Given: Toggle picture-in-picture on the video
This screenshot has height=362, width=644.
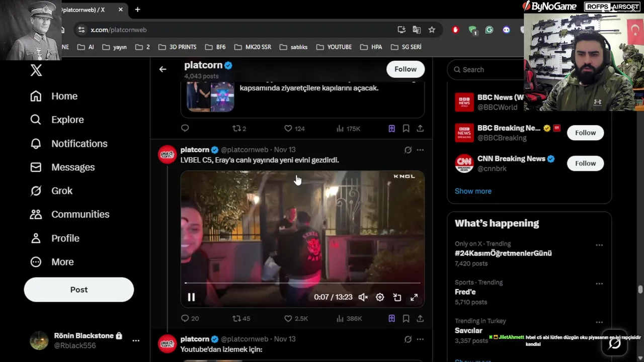Looking at the screenshot, I should [397, 297].
